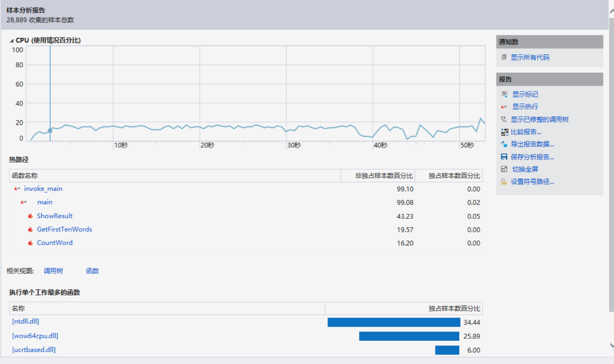Viewport: 614px width, 364px height.
Task: Open the [ucrtbased.dll] module entry
Action: coord(34,349)
